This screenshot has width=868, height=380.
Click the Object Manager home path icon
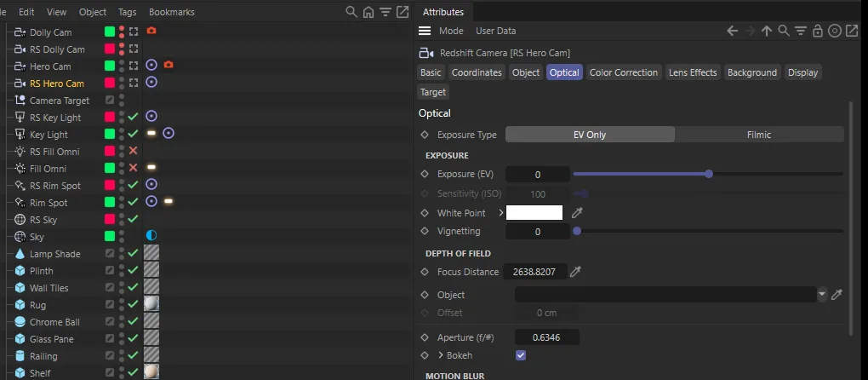point(368,12)
